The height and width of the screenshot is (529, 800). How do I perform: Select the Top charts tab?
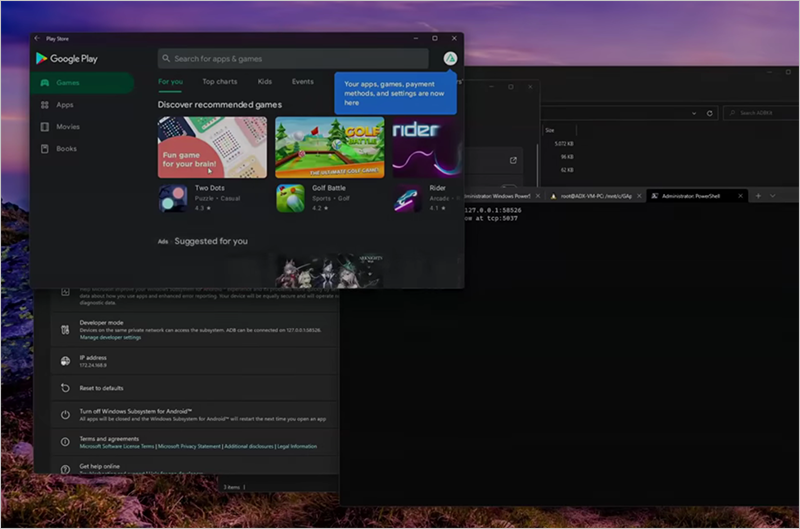pos(220,82)
